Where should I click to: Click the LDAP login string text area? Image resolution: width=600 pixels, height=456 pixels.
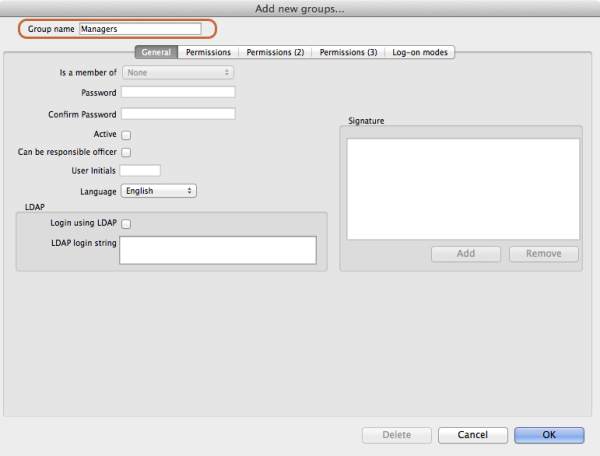(x=217, y=250)
